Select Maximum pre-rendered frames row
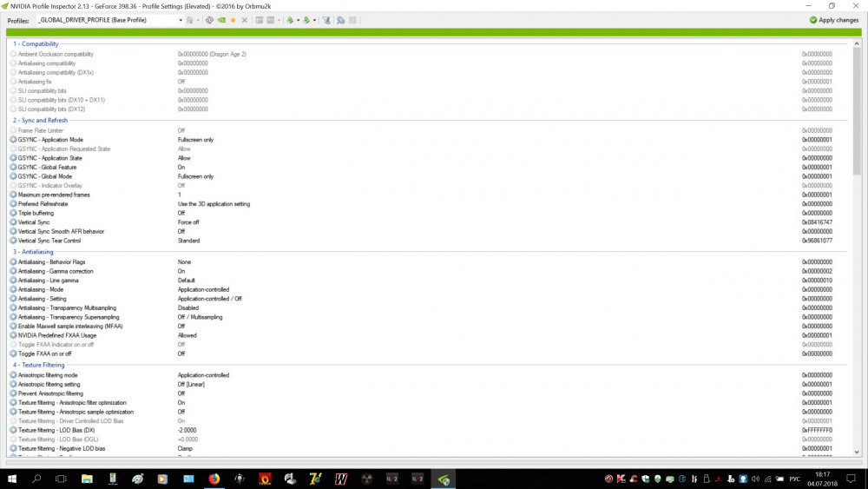 coord(427,195)
